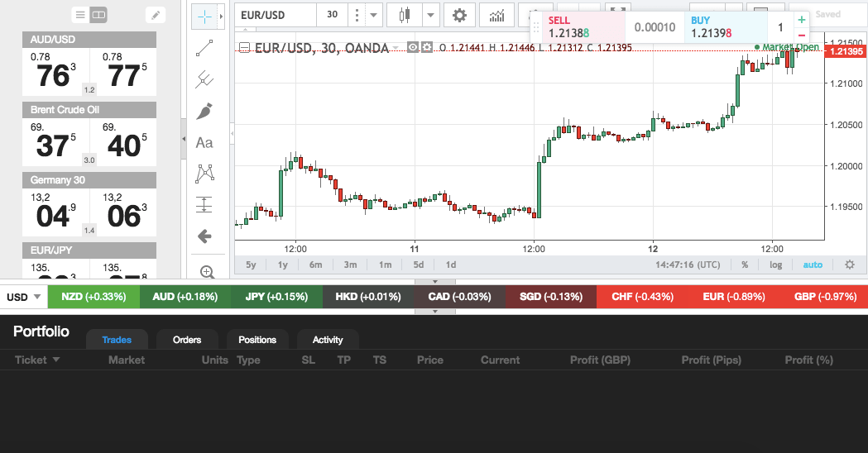Image resolution: width=868 pixels, height=453 pixels.
Task: Open the Orders portfolio tab
Action: (x=187, y=340)
